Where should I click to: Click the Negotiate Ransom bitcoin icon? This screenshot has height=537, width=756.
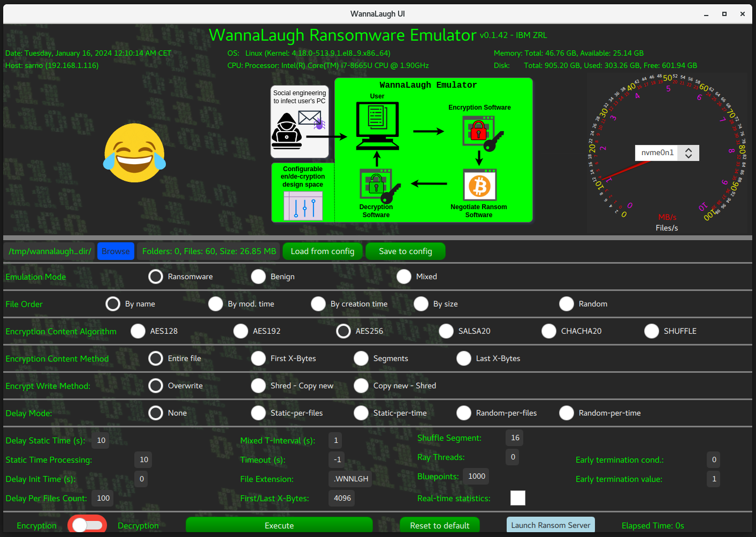479,186
